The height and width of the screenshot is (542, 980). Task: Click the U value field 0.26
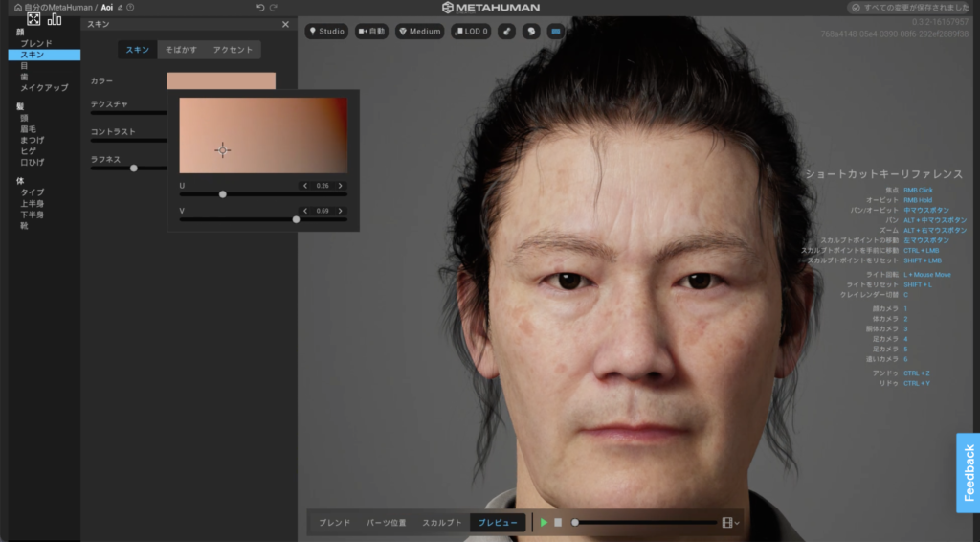323,186
